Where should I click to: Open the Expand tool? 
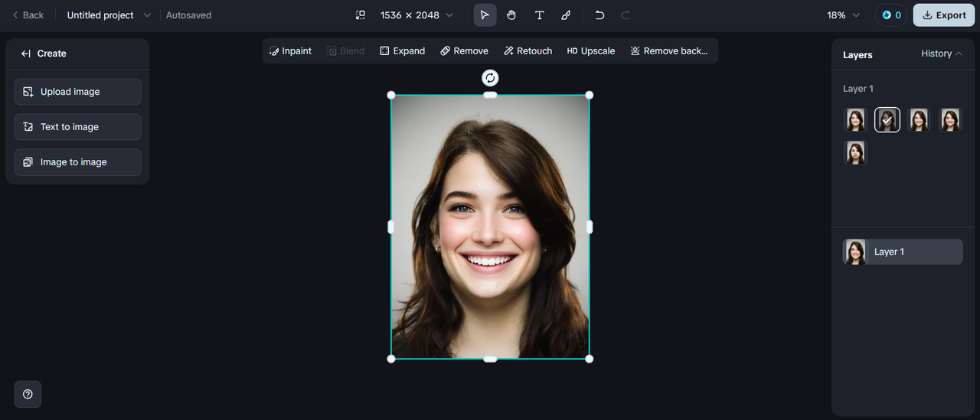click(x=403, y=51)
